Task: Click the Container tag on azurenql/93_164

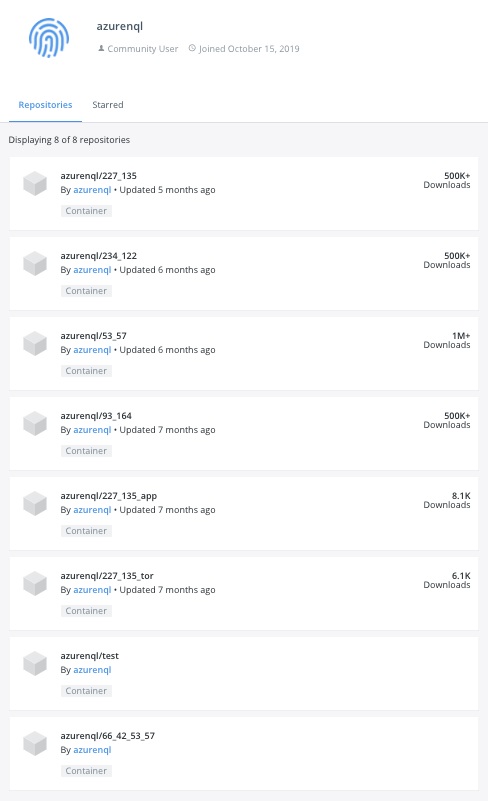Action: click(x=86, y=451)
